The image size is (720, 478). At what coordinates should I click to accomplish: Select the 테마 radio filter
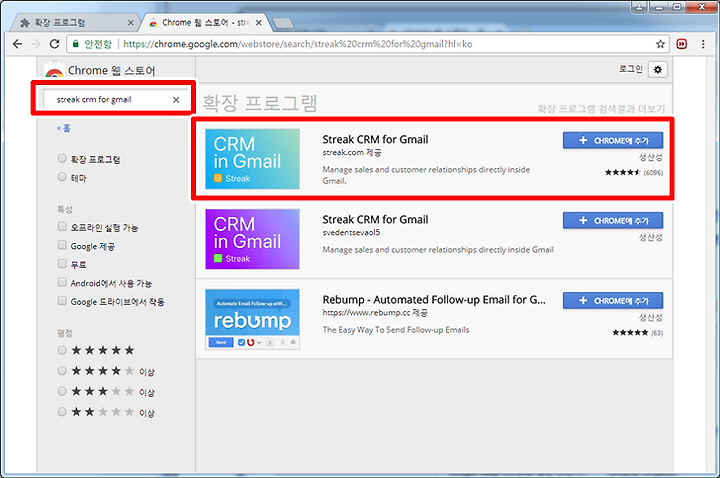coord(62,177)
